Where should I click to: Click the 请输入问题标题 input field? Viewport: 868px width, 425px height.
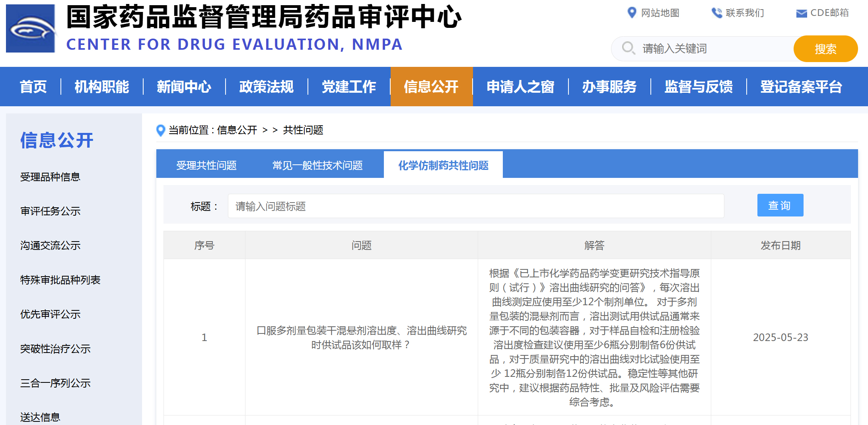point(476,206)
